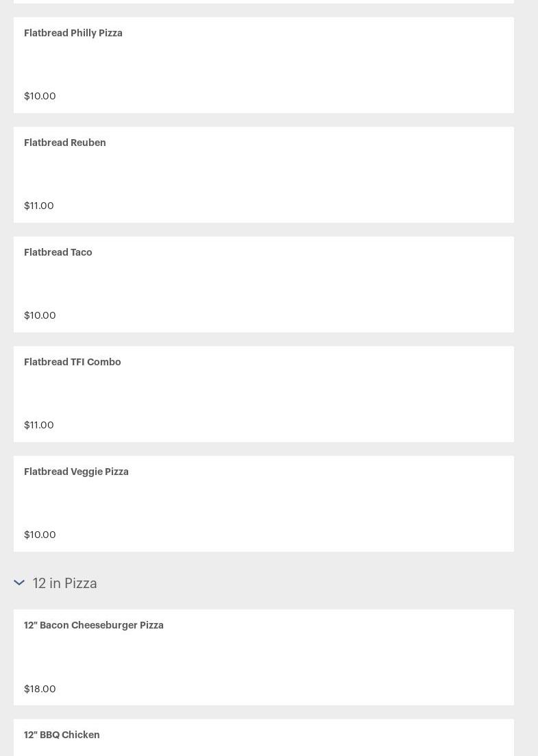Select the Flatbread Veggie Pizza title
Image resolution: width=538 pixels, height=756 pixels.
76,472
